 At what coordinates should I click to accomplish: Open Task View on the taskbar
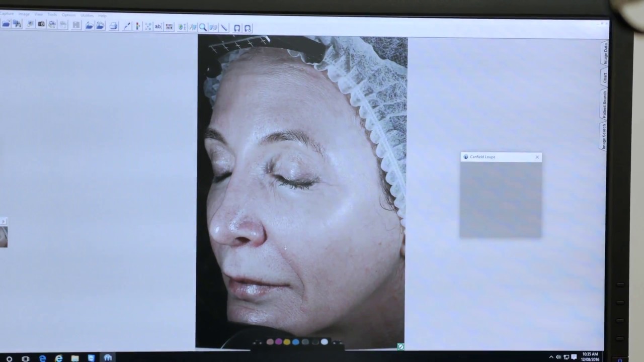(25, 358)
